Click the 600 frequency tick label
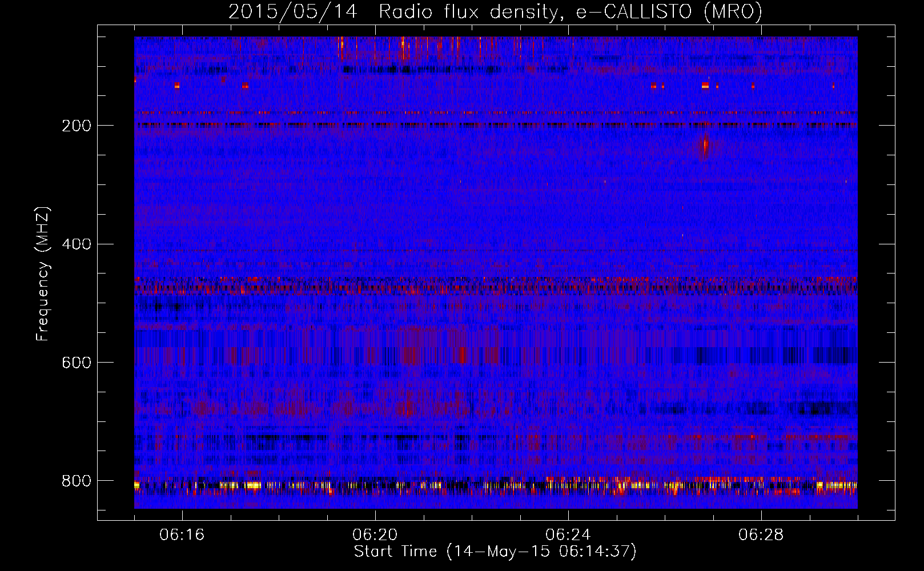The height and width of the screenshot is (571, 924). coord(76,363)
